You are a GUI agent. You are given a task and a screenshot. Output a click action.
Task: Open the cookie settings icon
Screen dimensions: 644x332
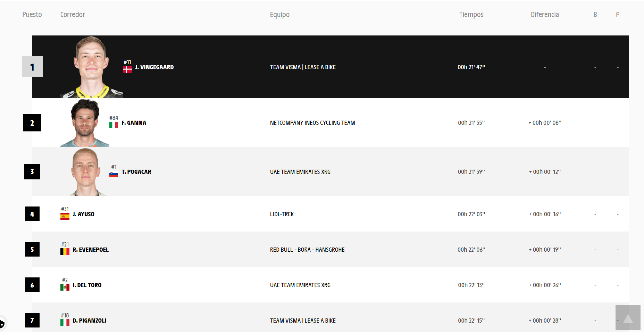pos(1,323)
